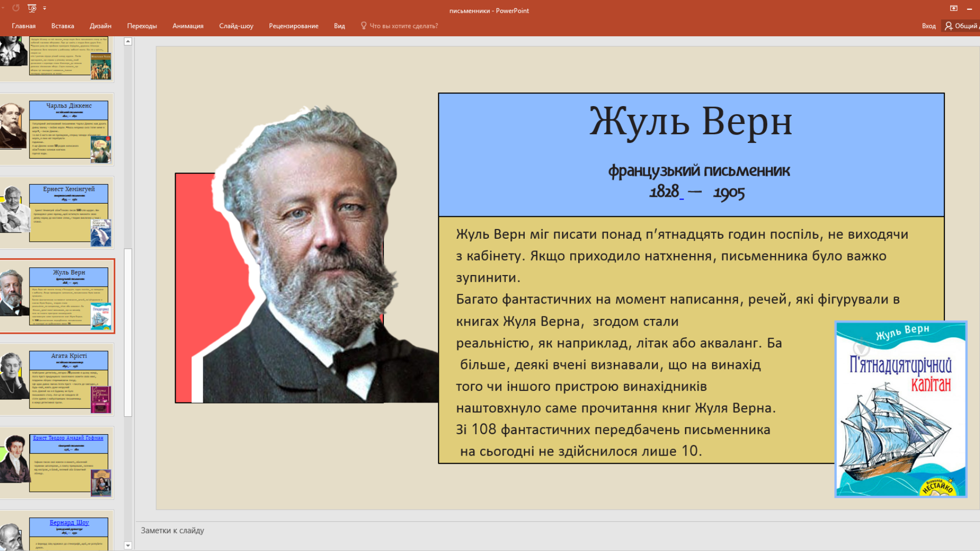980x551 pixels.
Task: Switch to the Переходы tab
Action: [142, 26]
